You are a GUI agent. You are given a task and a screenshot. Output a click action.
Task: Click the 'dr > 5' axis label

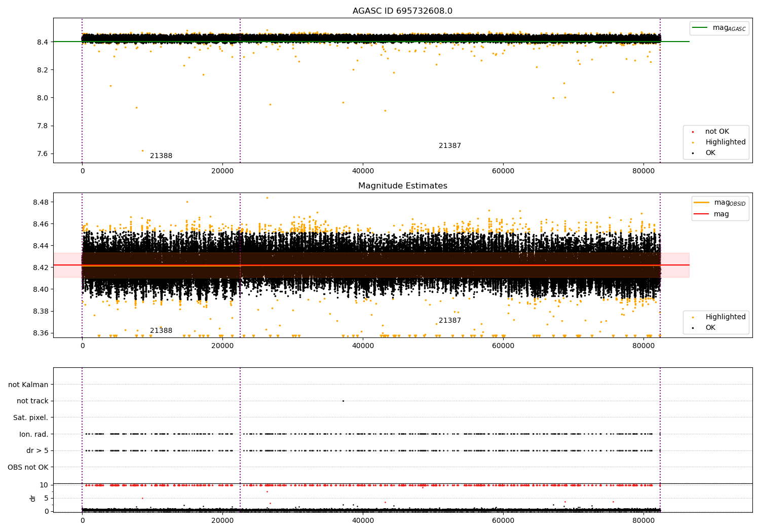pos(37,451)
